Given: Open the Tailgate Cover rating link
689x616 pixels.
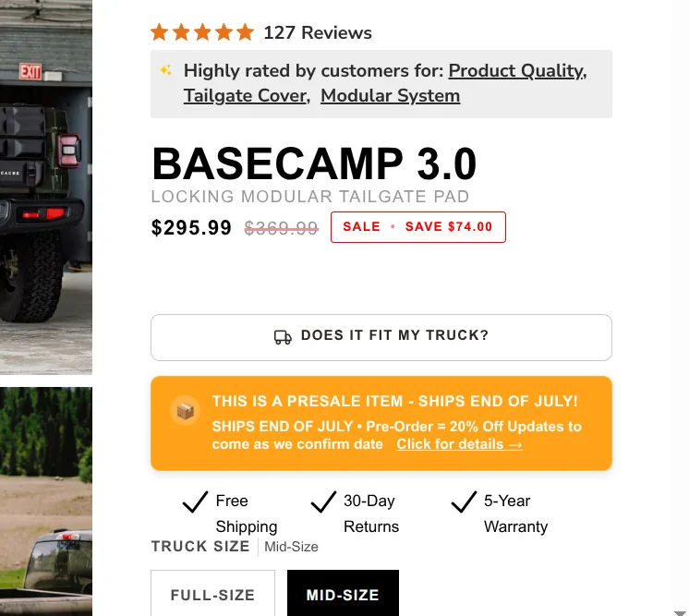Looking at the screenshot, I should (x=247, y=96).
